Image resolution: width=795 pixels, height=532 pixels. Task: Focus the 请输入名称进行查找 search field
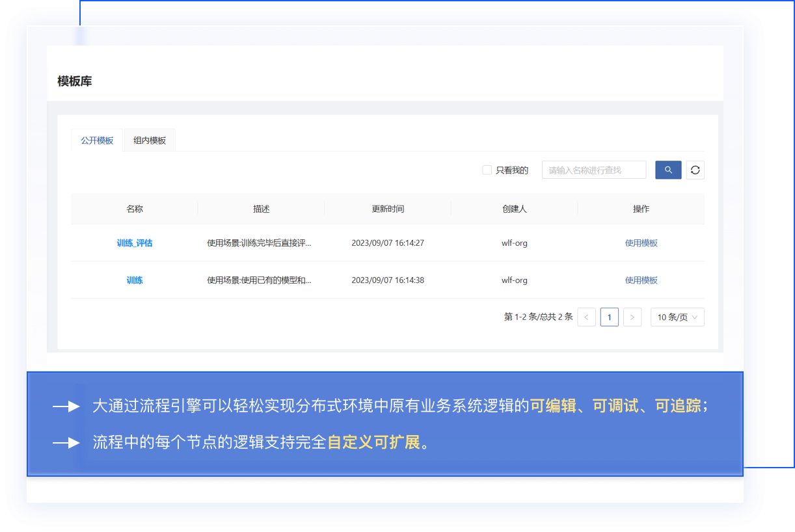click(593, 170)
